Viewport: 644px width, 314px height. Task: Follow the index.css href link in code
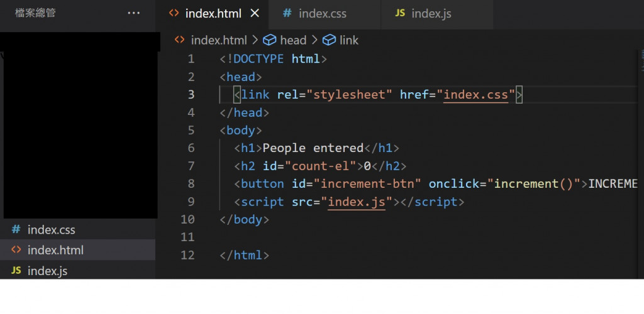(475, 95)
